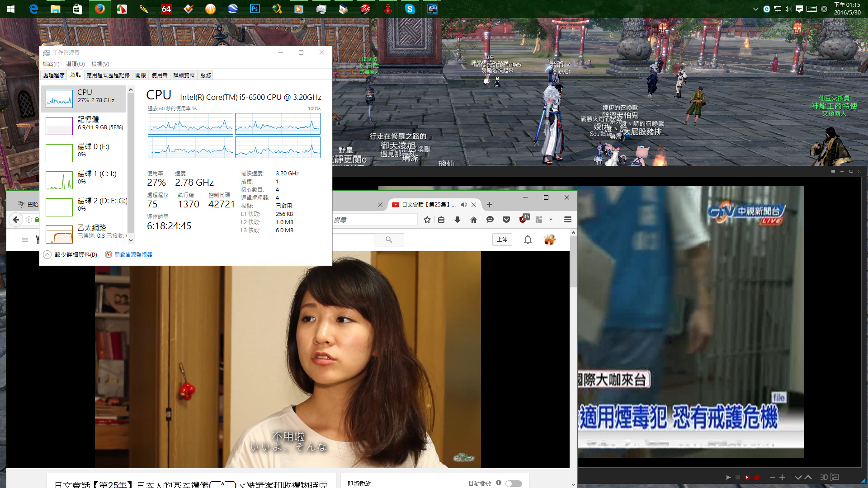This screenshot has height=488, width=868.
Task: Go to the Firefox home page icon
Action: click(x=474, y=220)
